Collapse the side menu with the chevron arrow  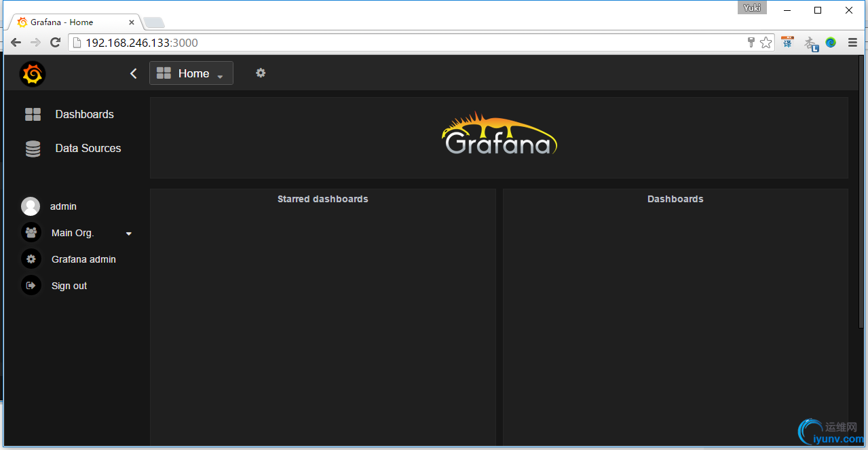134,73
